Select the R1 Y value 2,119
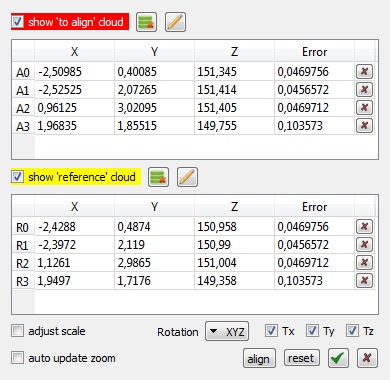 point(154,244)
